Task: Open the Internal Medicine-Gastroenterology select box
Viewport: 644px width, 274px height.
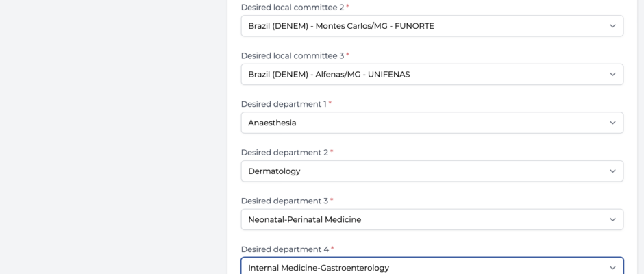Action: click(432, 266)
